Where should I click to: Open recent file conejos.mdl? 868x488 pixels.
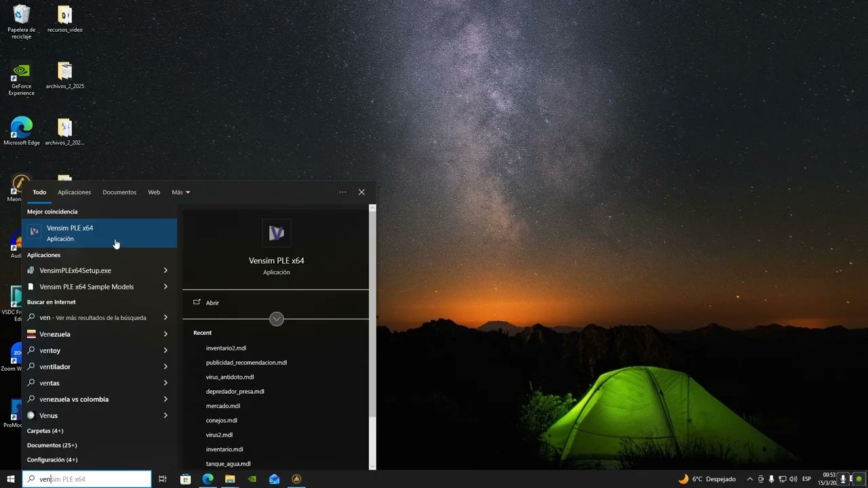click(x=221, y=420)
